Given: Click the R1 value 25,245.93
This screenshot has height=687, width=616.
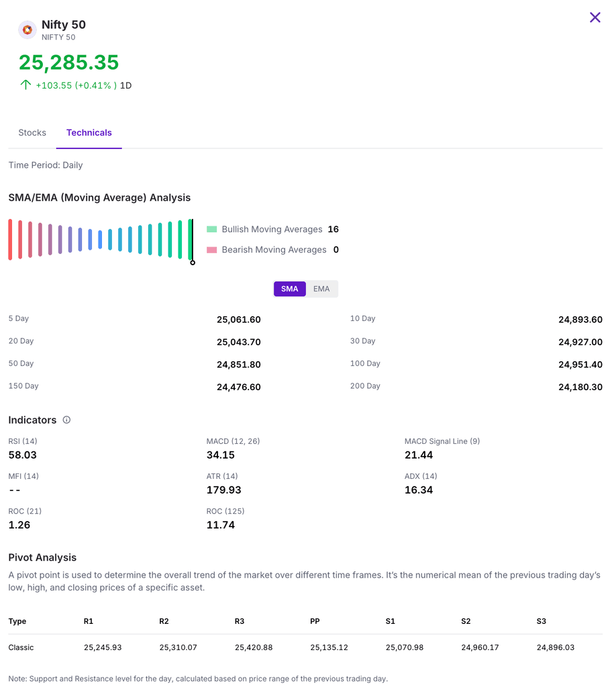Looking at the screenshot, I should click(x=103, y=647).
